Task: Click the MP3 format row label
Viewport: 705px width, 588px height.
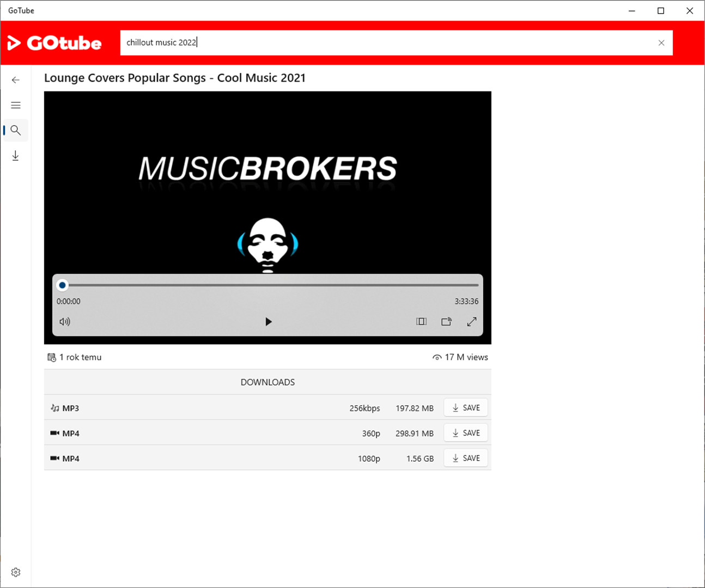Action: [71, 408]
